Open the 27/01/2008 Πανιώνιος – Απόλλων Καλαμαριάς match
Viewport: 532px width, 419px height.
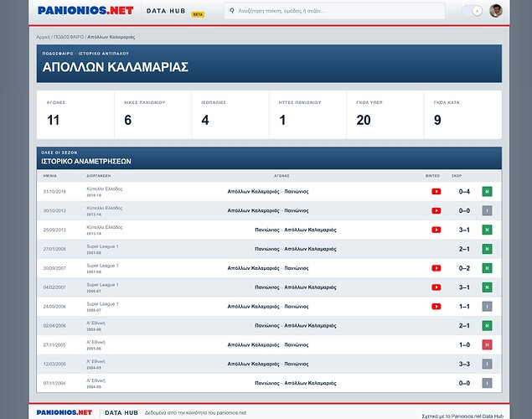[x=296, y=249]
